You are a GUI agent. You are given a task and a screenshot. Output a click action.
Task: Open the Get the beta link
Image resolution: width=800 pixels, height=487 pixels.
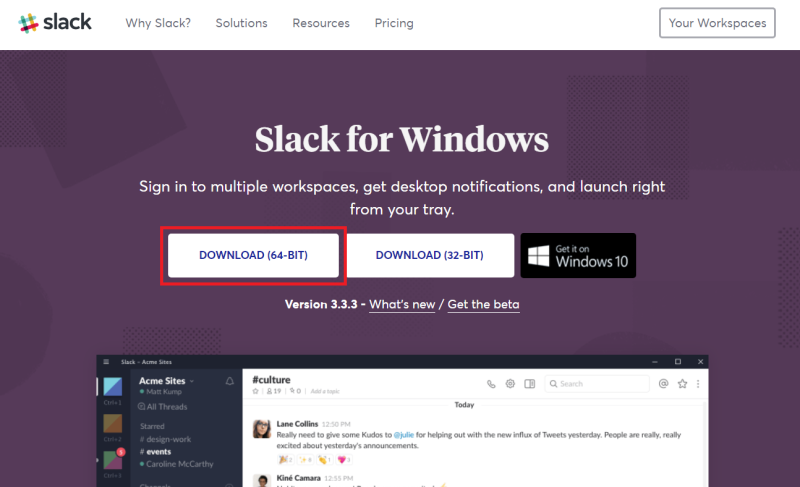point(483,304)
